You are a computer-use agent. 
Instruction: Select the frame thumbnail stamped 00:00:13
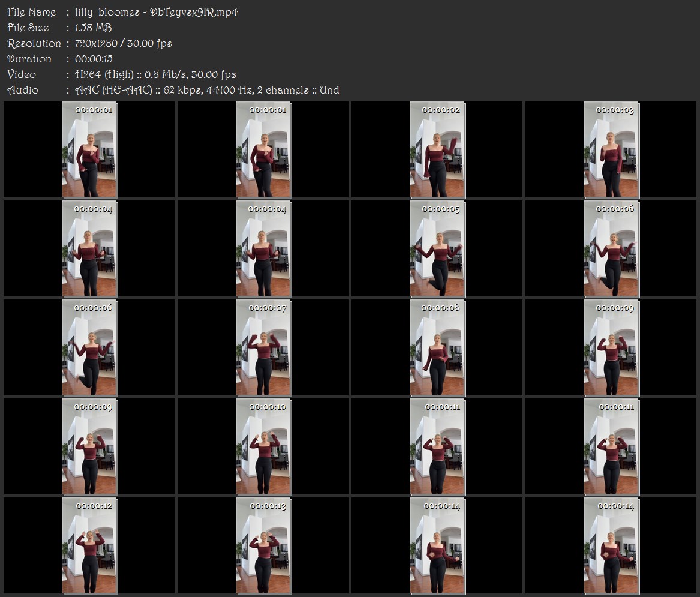pos(263,545)
